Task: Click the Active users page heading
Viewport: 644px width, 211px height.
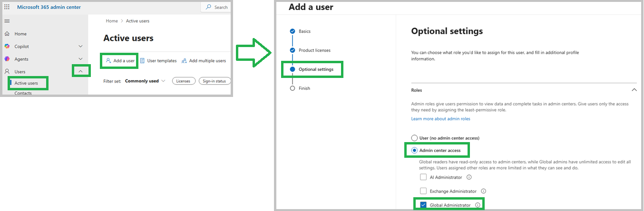Action: coord(128,38)
